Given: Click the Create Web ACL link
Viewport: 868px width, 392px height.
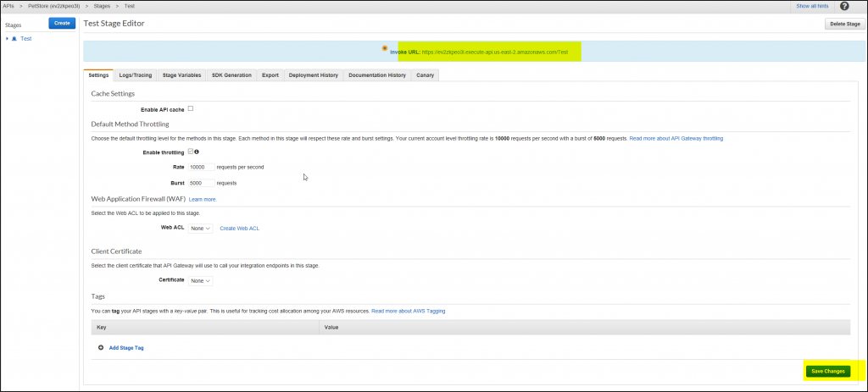Looking at the screenshot, I should (x=239, y=229).
